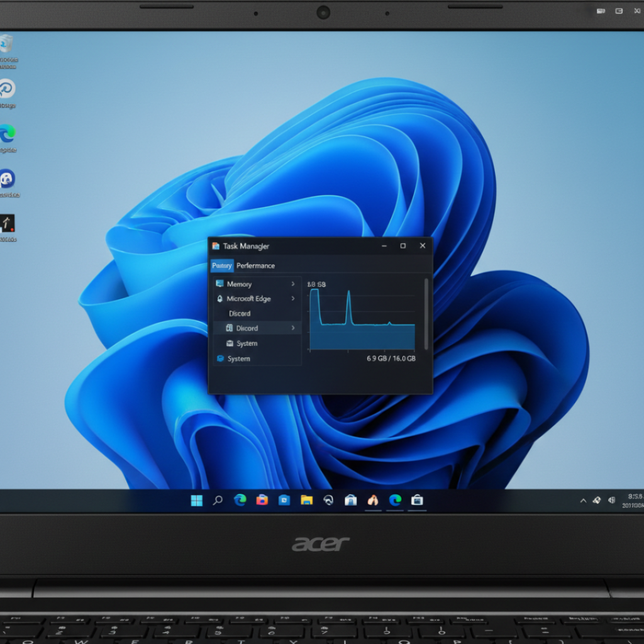The image size is (644, 644).
Task: Show hidden icons in the system tray
Action: (582, 500)
